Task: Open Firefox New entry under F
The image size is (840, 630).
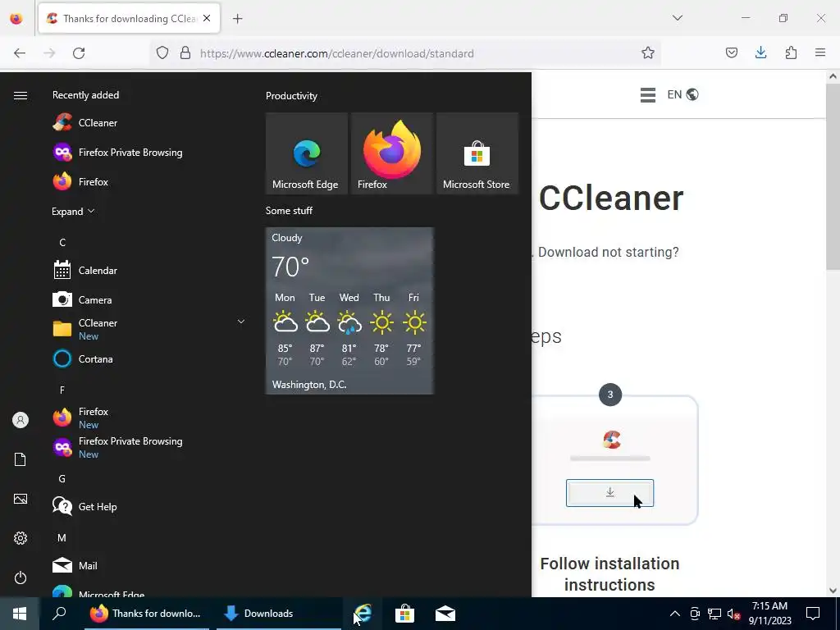Action: 80,418
